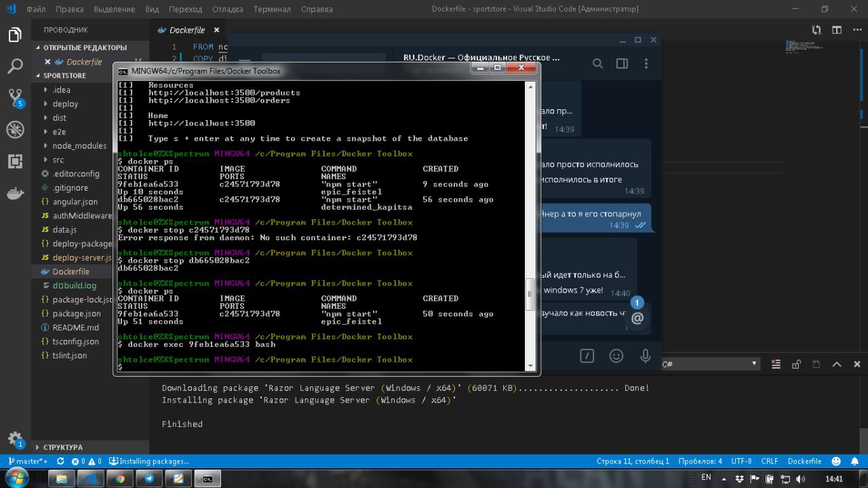Expand the src folder
868x488 pixels.
point(58,159)
